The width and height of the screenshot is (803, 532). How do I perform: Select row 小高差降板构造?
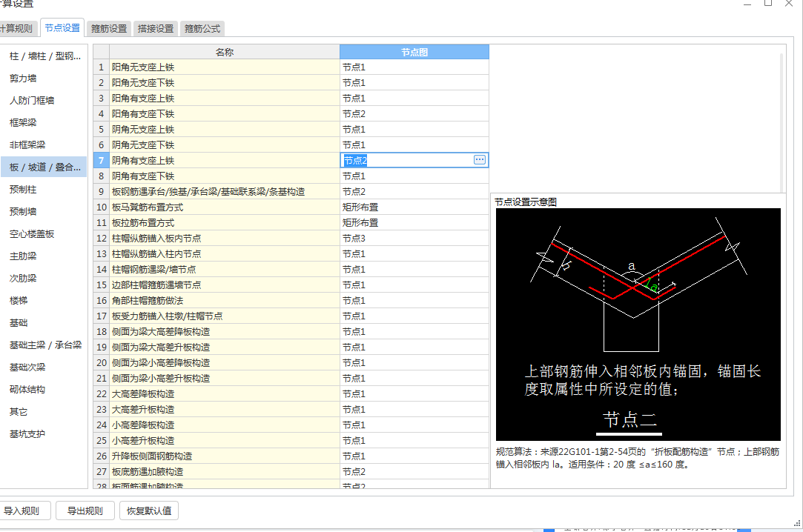point(225,425)
